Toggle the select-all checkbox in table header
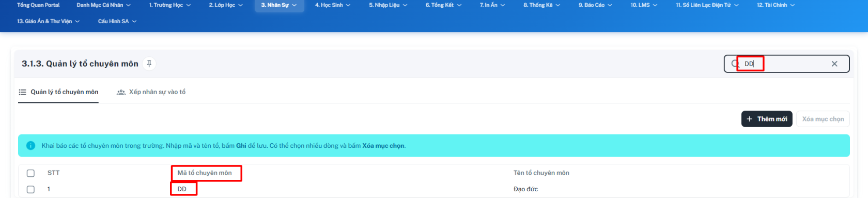The image size is (868, 198). tap(30, 173)
